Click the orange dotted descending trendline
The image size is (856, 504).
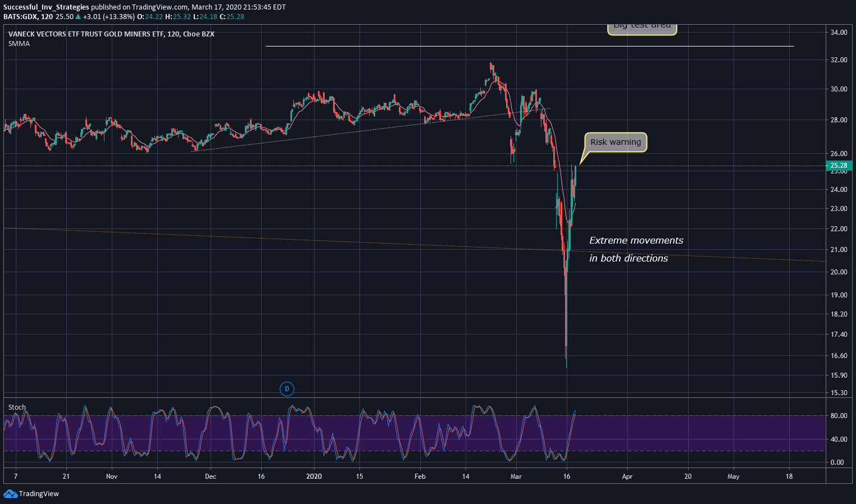tap(415, 245)
